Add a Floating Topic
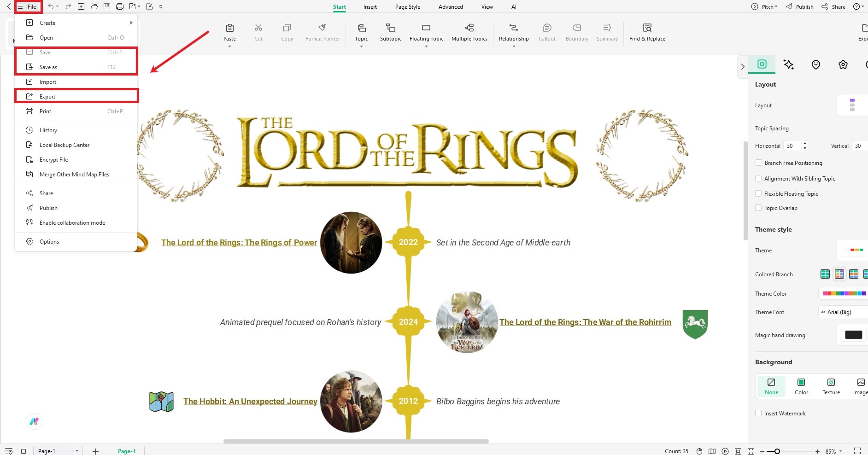 426,32
